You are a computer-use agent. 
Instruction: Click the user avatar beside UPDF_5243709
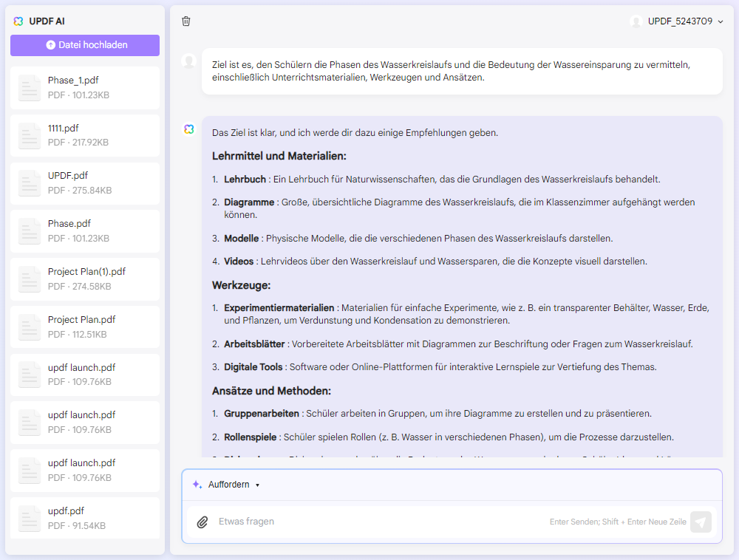point(636,21)
